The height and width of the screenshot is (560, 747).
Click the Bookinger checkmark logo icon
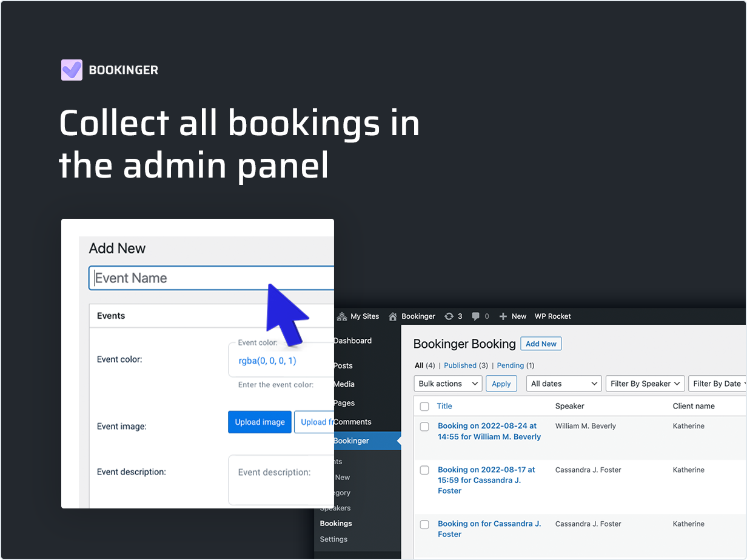coord(72,70)
